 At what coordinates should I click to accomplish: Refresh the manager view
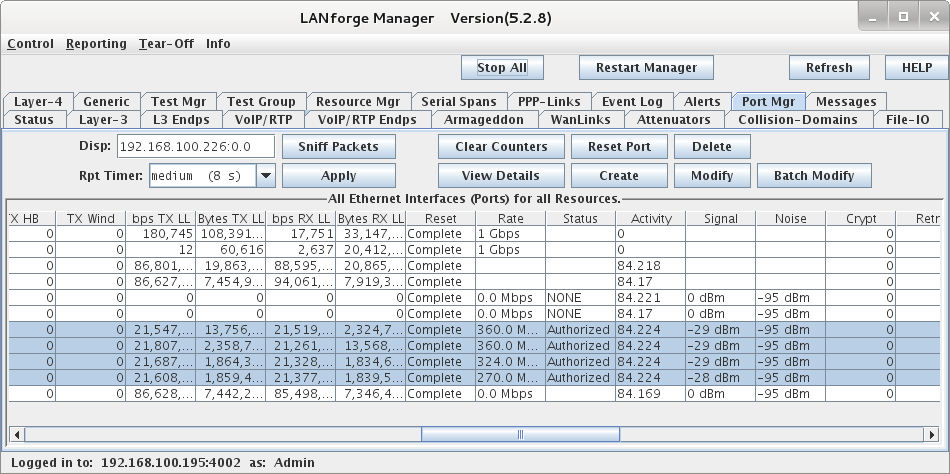click(x=829, y=68)
